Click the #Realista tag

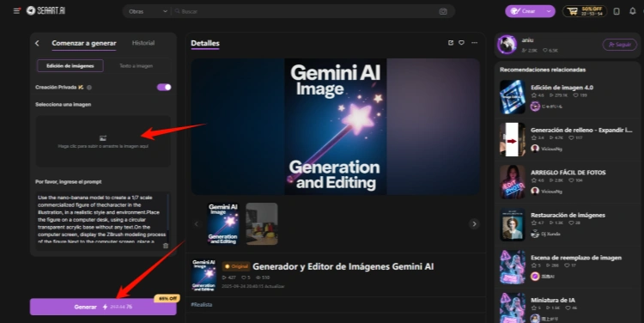(x=202, y=304)
